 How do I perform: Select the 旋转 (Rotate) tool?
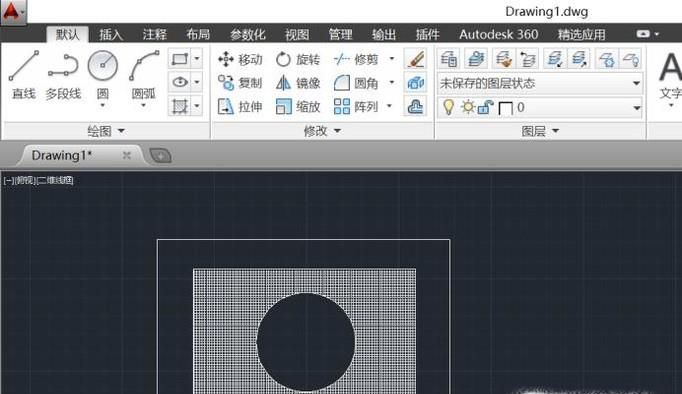coord(298,59)
